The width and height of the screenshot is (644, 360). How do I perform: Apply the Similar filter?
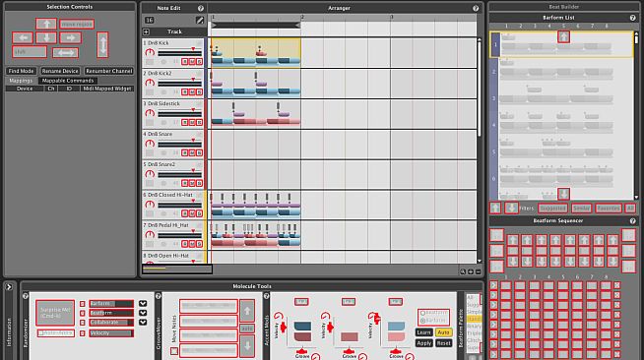581,209
